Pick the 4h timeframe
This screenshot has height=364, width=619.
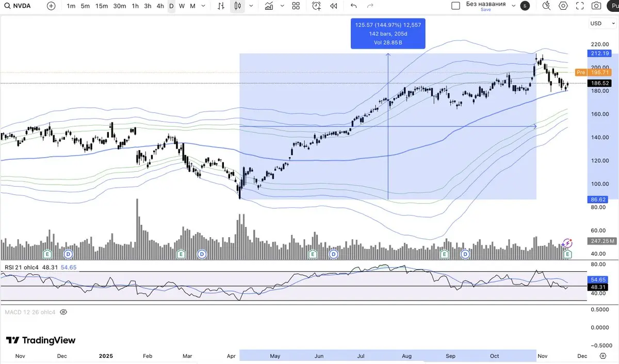point(160,6)
